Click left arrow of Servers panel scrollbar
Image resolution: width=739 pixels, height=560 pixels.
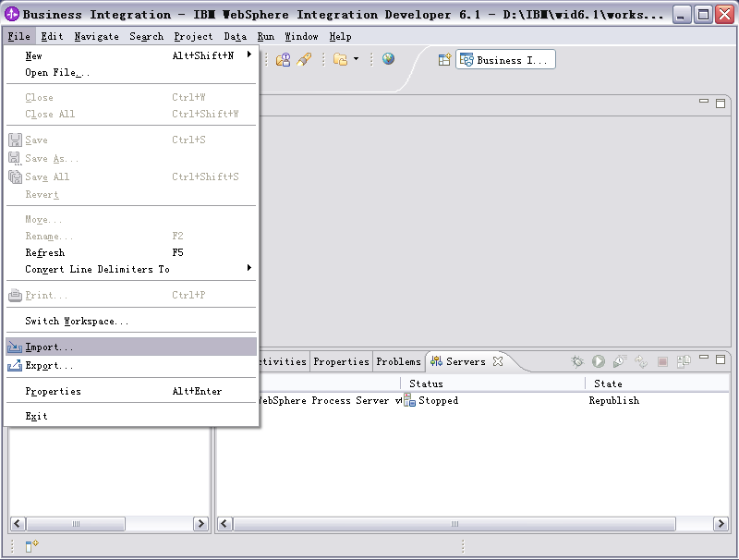[224, 524]
